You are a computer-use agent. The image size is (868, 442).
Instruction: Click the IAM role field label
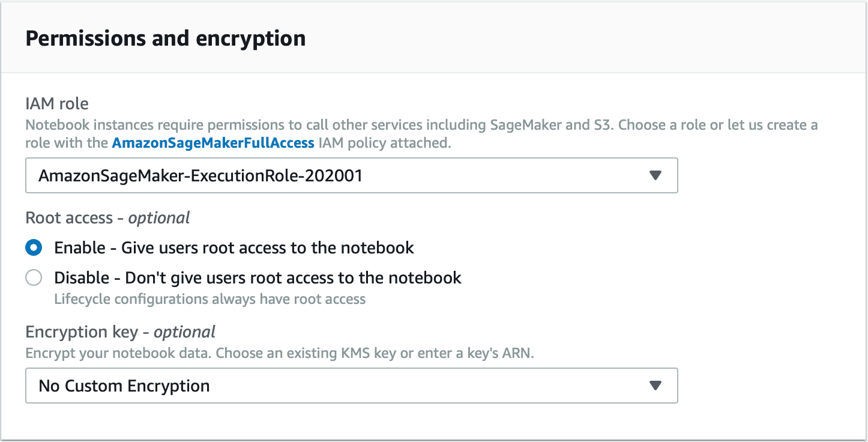pyautogui.click(x=57, y=104)
